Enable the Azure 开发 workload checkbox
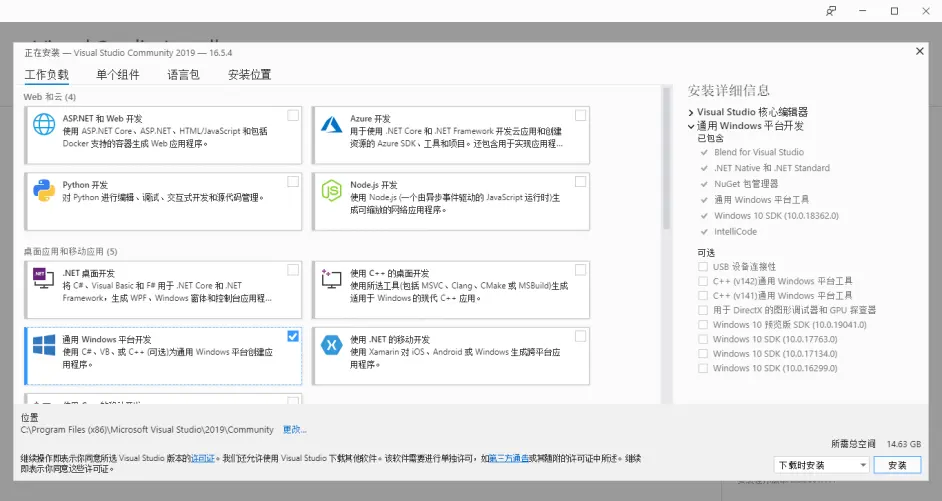The width and height of the screenshot is (942, 501). (580, 115)
